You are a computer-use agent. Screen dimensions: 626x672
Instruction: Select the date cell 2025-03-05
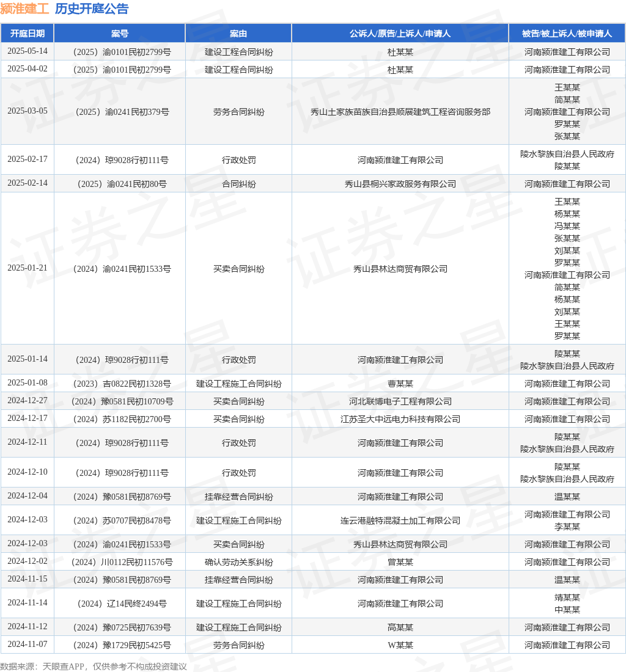[x=28, y=111]
